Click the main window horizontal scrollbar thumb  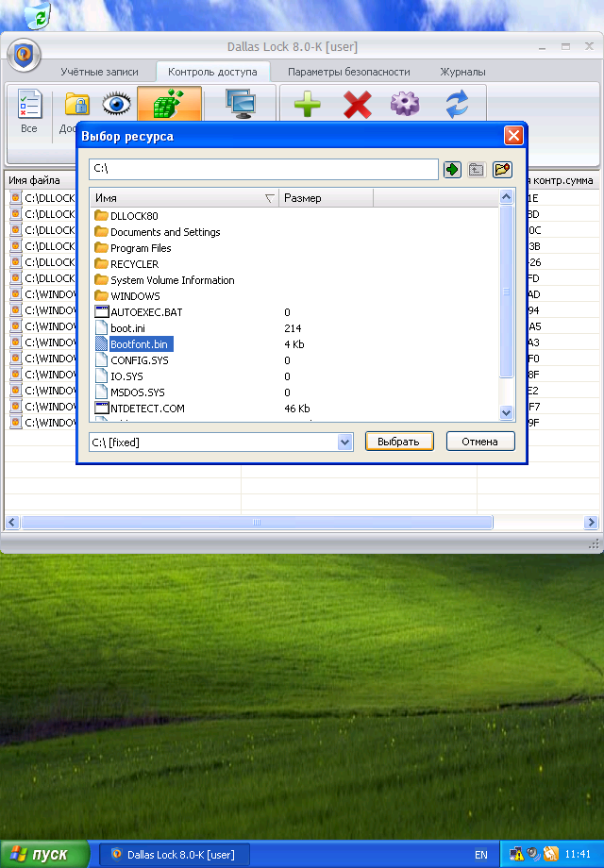pyautogui.click(x=257, y=522)
